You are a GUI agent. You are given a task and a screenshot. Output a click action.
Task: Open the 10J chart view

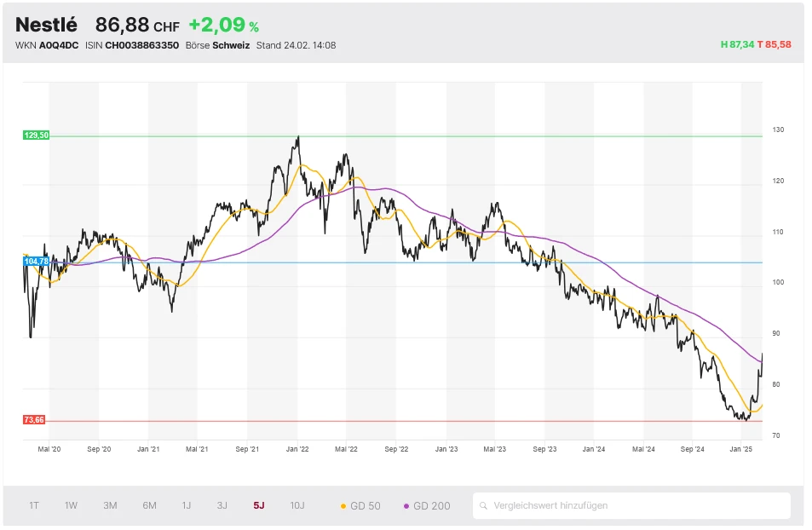pyautogui.click(x=297, y=505)
